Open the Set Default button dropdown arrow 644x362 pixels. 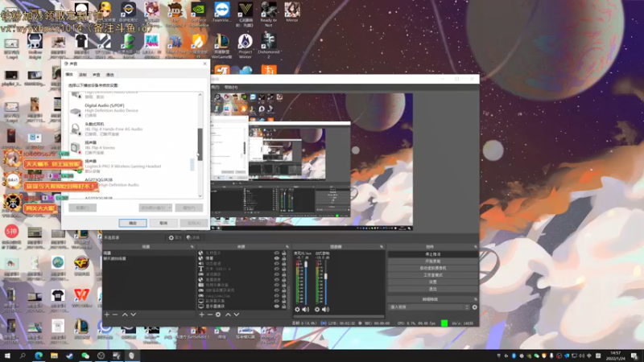[x=169, y=208]
